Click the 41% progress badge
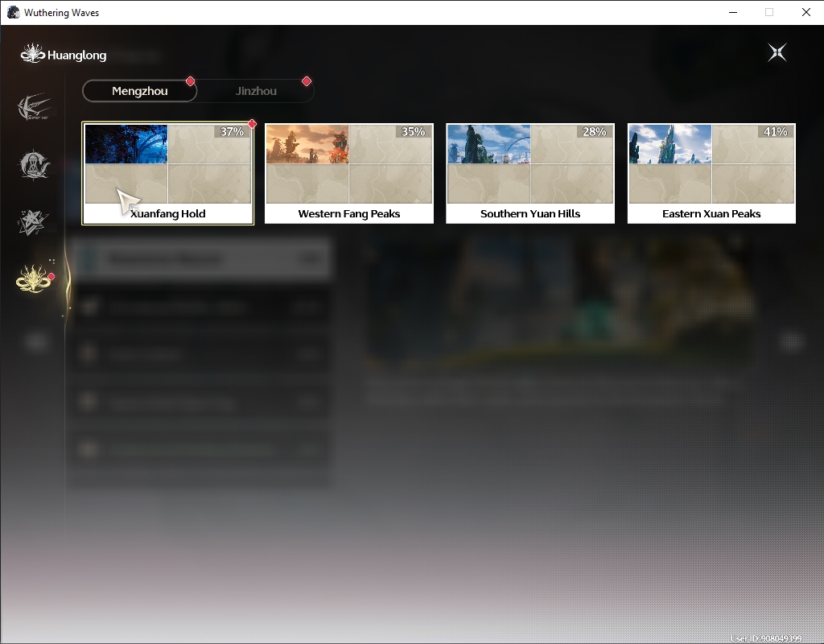This screenshot has width=824, height=644. [776, 131]
